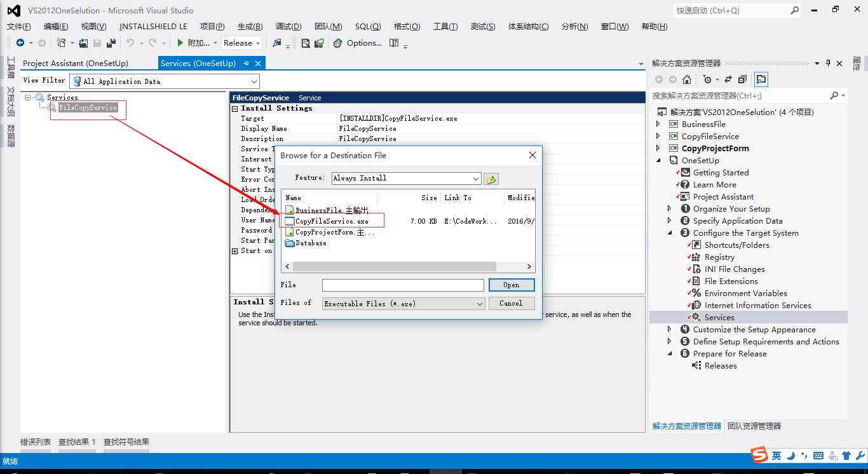868x474 pixels.
Task: Click the Sogou input method icon in tray
Action: point(760,455)
